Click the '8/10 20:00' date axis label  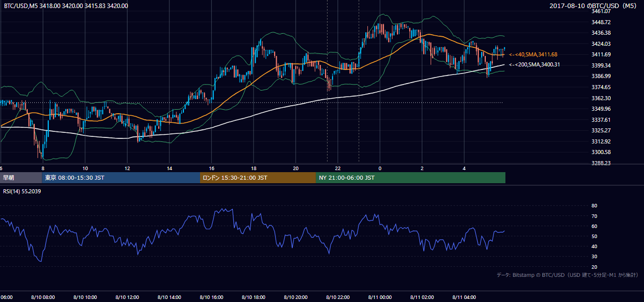295,297
